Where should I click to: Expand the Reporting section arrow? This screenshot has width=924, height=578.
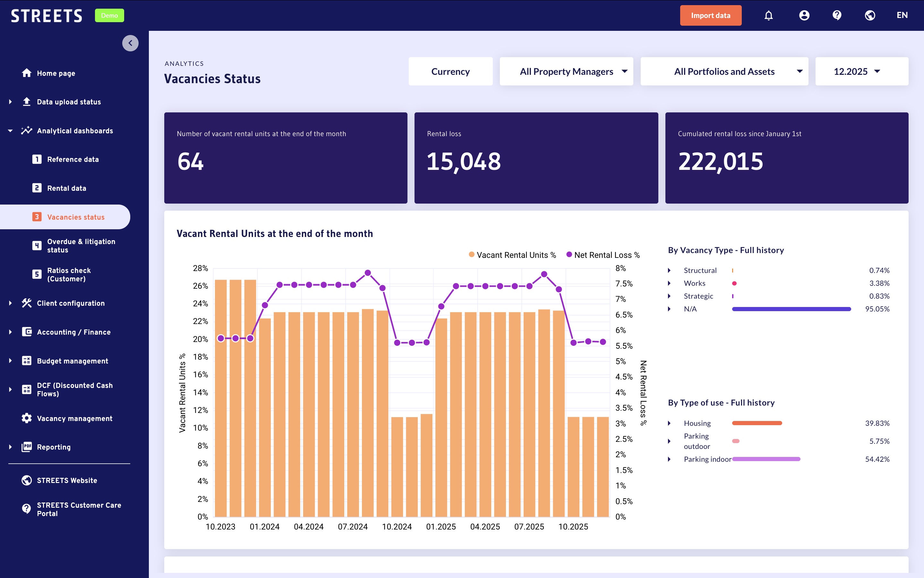click(x=11, y=447)
